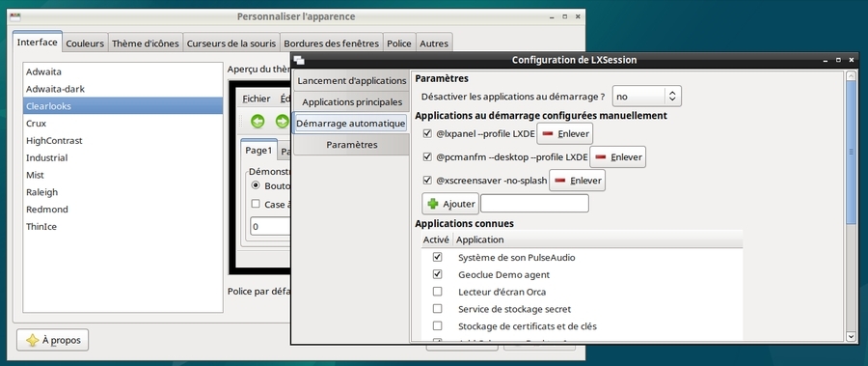Screen dimensions: 868x366
Task: Enable Stockage de certificats et de clés
Action: pyautogui.click(x=437, y=326)
